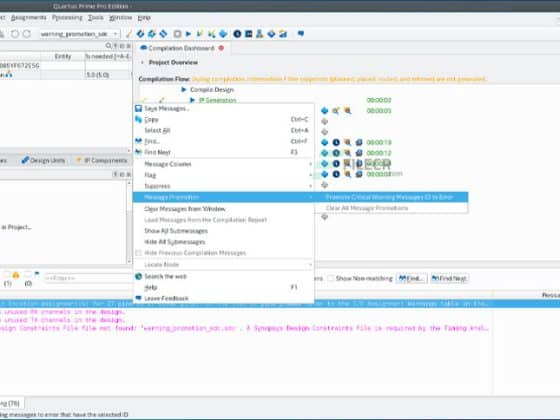Promote Critical Warning Messages ID to Error
Viewport: 560px width, 420px height.
point(391,197)
